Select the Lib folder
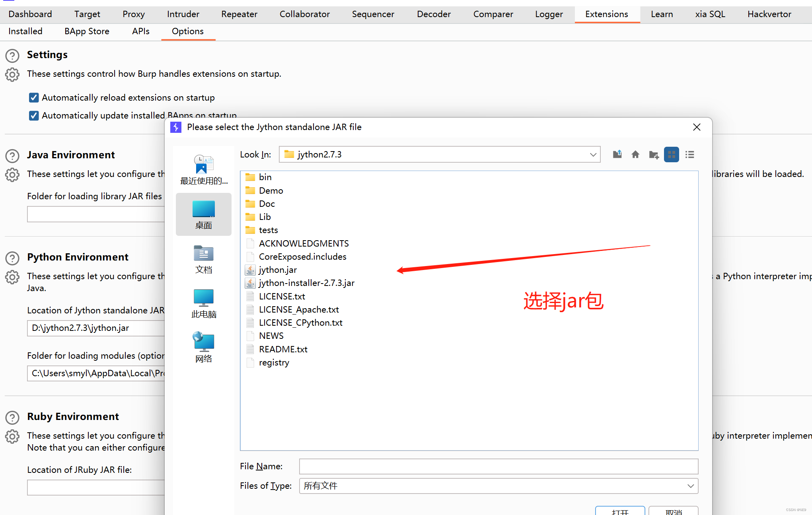 point(265,217)
